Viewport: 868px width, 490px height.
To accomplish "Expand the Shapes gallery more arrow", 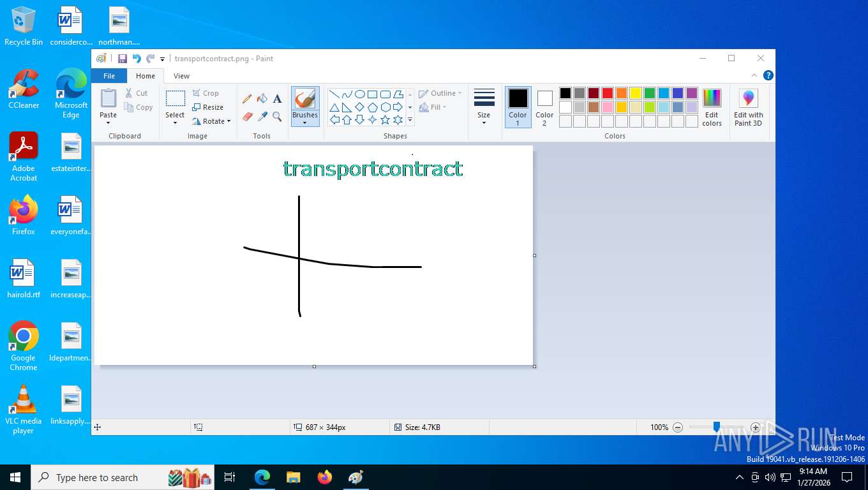I will 410,120.
